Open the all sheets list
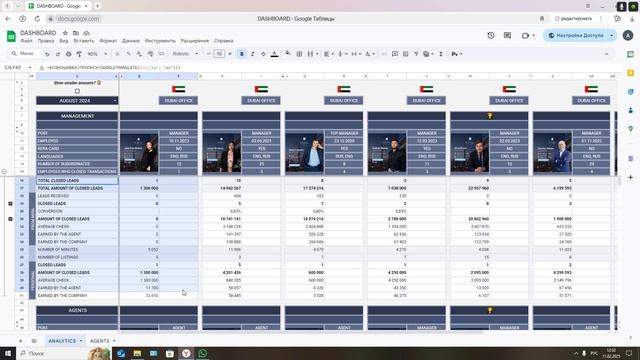This screenshot has width=640, height=360. tap(34, 341)
